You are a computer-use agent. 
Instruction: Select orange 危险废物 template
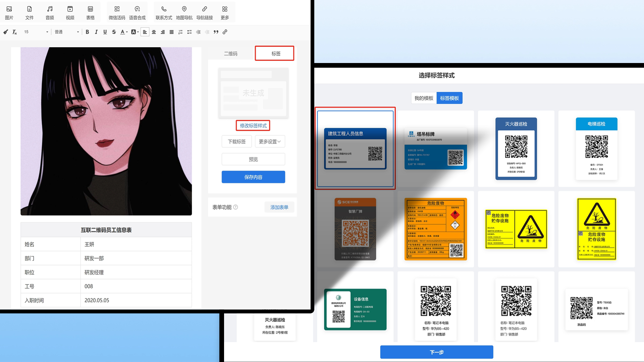click(436, 229)
